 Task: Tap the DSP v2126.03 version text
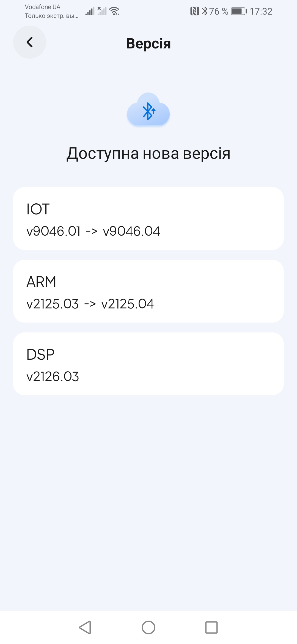[x=53, y=376]
